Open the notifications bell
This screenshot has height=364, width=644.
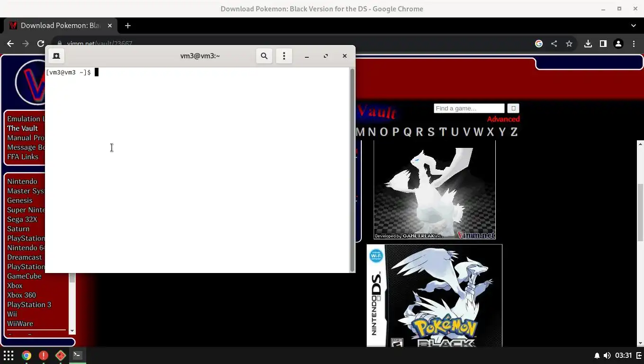pyautogui.click(x=597, y=355)
